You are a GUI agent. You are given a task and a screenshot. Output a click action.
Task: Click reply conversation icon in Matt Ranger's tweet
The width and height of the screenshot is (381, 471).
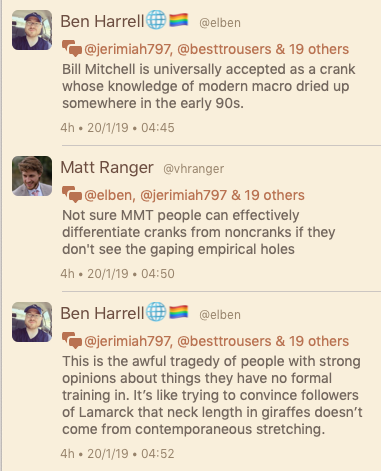[72, 195]
